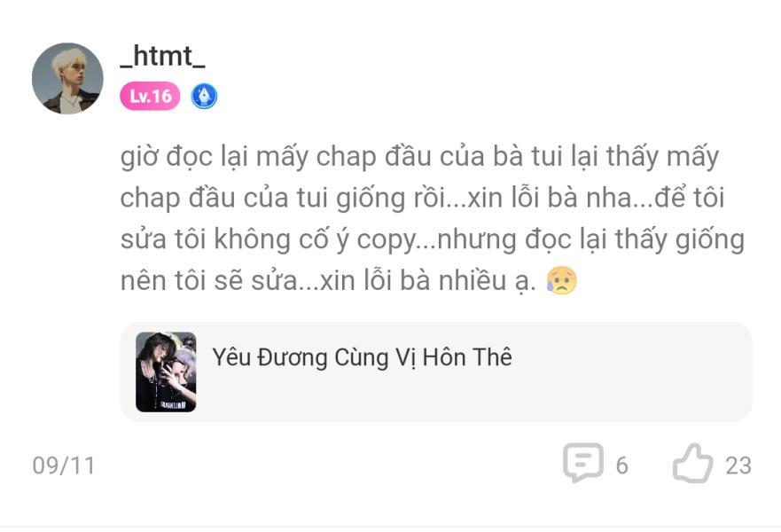Click the pink Lv.16 level badge

(150, 96)
